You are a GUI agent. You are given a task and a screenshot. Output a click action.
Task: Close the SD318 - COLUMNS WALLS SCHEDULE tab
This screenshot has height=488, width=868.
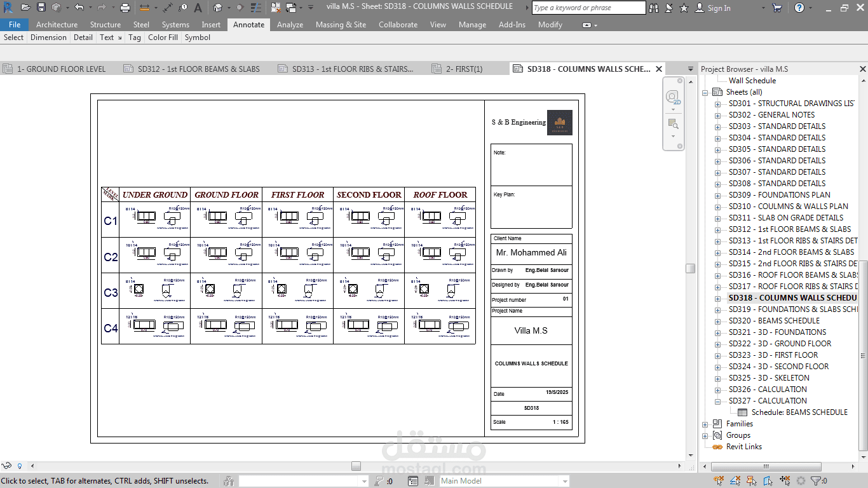pyautogui.click(x=659, y=69)
